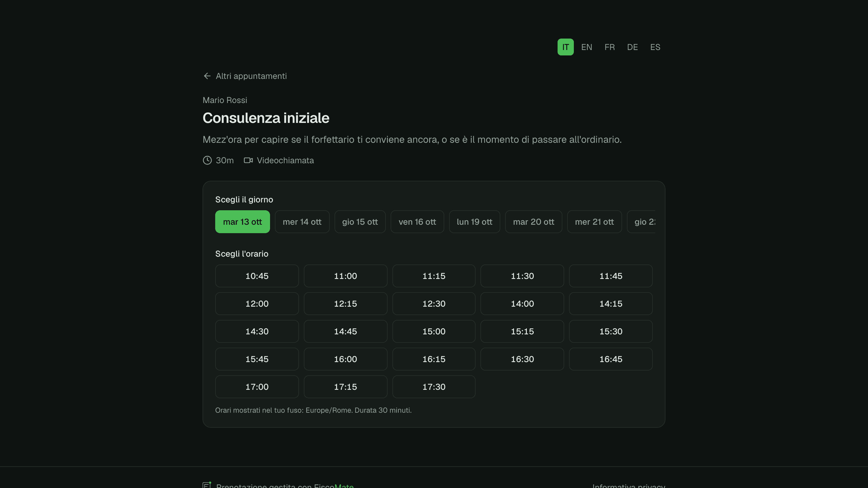The width and height of the screenshot is (868, 488).
Task: Click the clock icon next to 30m
Action: click(207, 160)
